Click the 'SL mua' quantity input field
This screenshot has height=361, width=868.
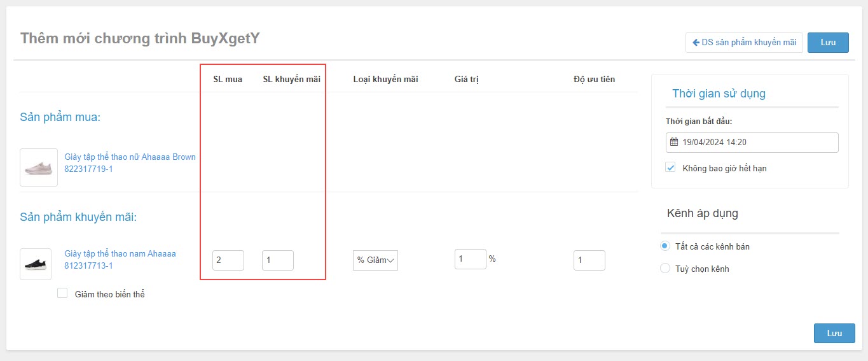[228, 260]
